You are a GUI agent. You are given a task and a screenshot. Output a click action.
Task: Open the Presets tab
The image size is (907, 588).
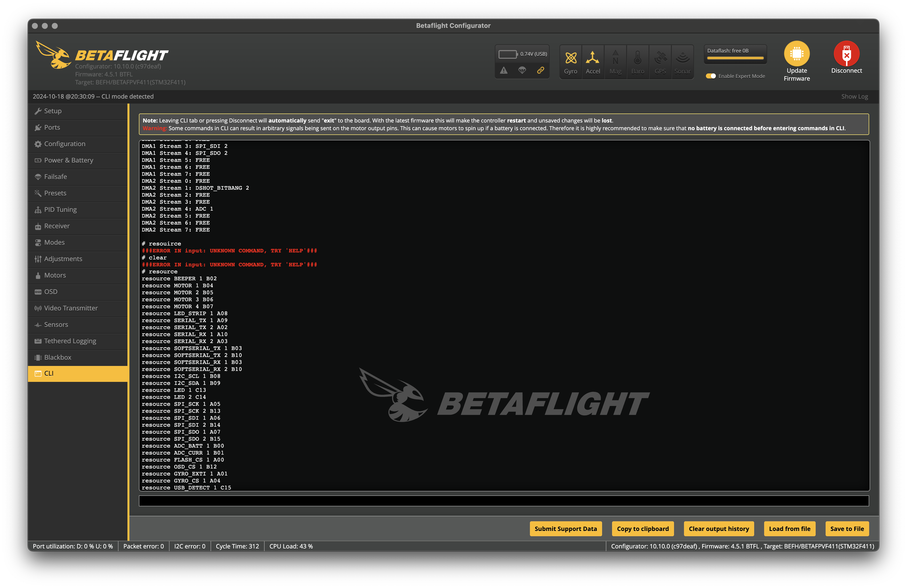coord(78,193)
